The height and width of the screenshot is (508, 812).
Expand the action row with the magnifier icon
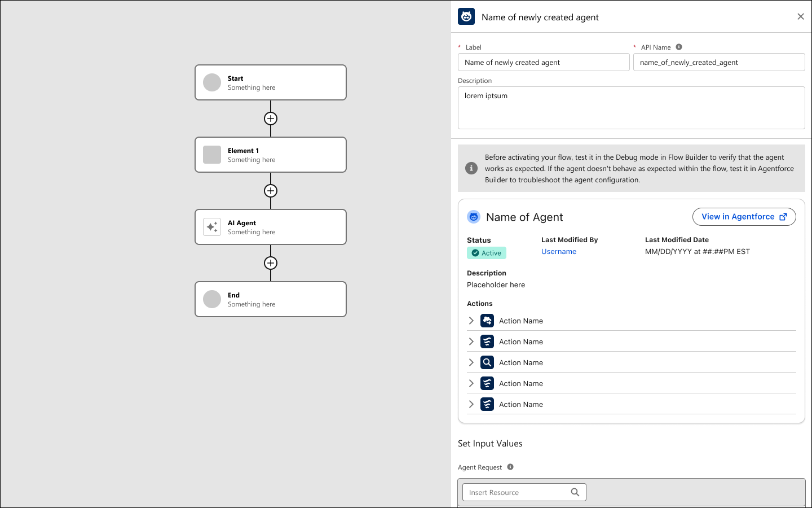click(x=471, y=362)
